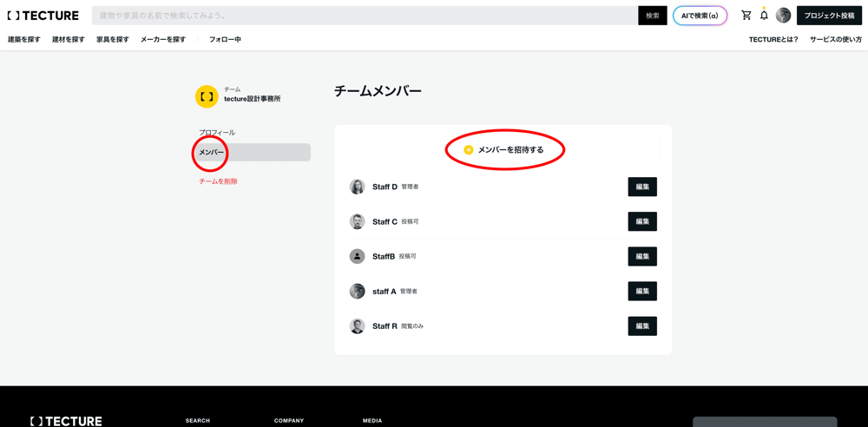
Task: Click Staff R's avatar photo
Action: click(357, 326)
